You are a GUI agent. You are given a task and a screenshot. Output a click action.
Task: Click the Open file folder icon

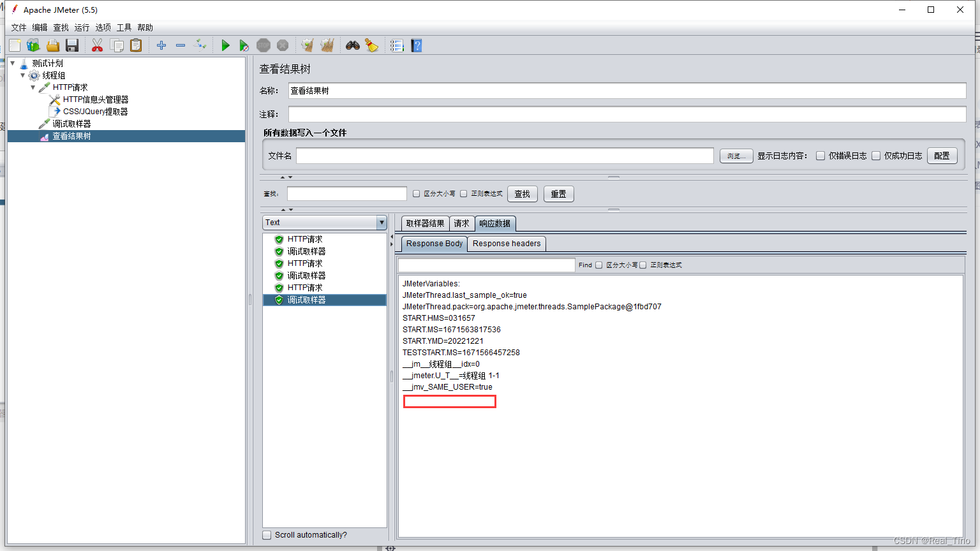(x=53, y=45)
